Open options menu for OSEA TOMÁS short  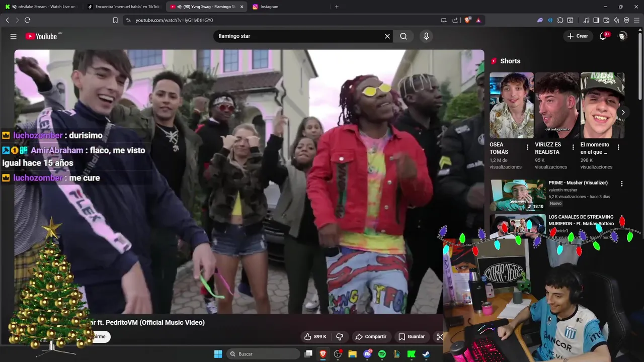click(527, 147)
